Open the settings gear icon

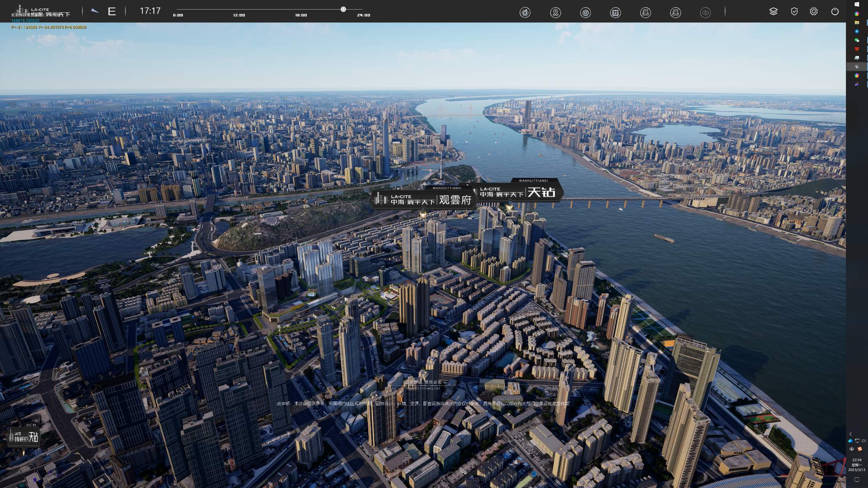pos(814,11)
